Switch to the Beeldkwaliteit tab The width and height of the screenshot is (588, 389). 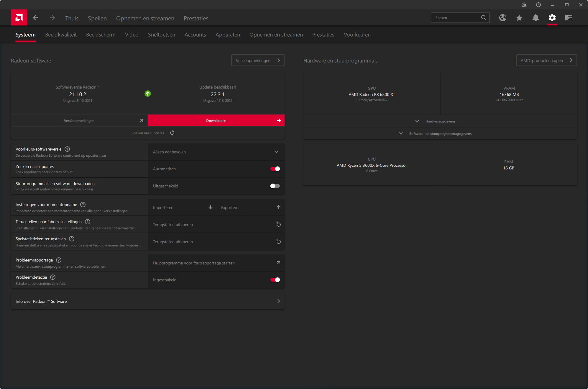point(61,35)
